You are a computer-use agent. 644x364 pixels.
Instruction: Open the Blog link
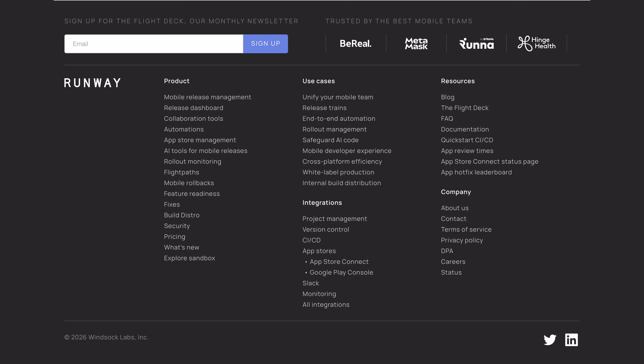[447, 97]
